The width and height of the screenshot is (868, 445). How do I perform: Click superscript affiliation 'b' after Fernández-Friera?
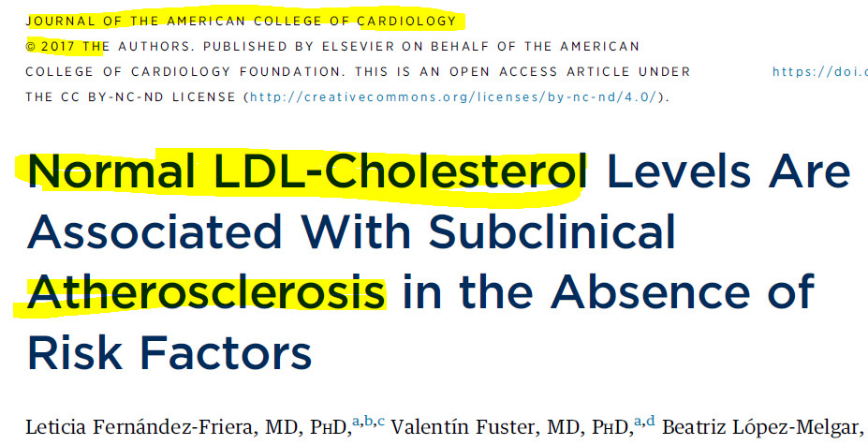tap(368, 421)
